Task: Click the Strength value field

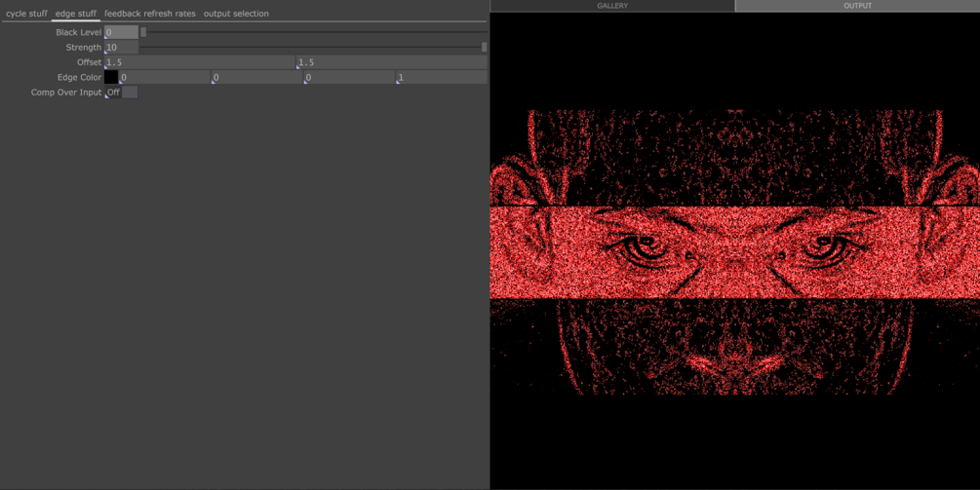Action: click(121, 48)
